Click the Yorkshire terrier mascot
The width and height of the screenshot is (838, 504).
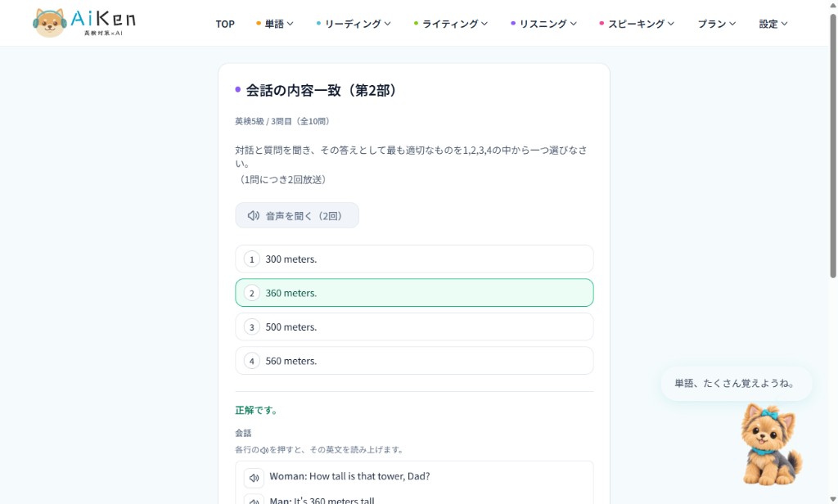[771, 444]
